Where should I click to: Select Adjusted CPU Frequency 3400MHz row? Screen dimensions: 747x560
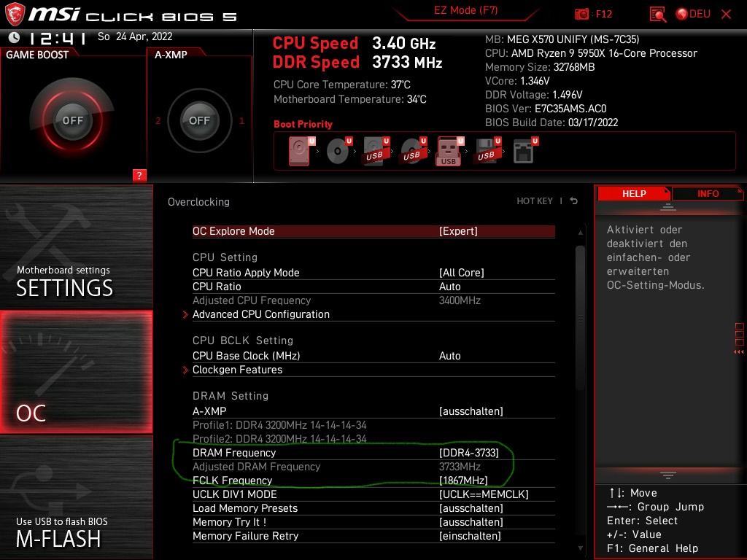(x=373, y=300)
